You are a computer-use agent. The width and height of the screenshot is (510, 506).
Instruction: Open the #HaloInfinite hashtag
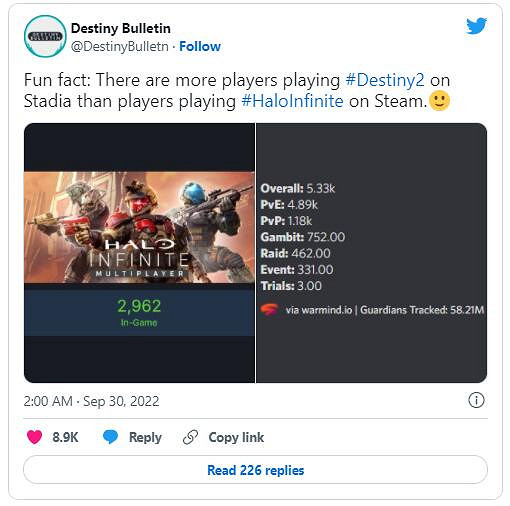click(292, 101)
